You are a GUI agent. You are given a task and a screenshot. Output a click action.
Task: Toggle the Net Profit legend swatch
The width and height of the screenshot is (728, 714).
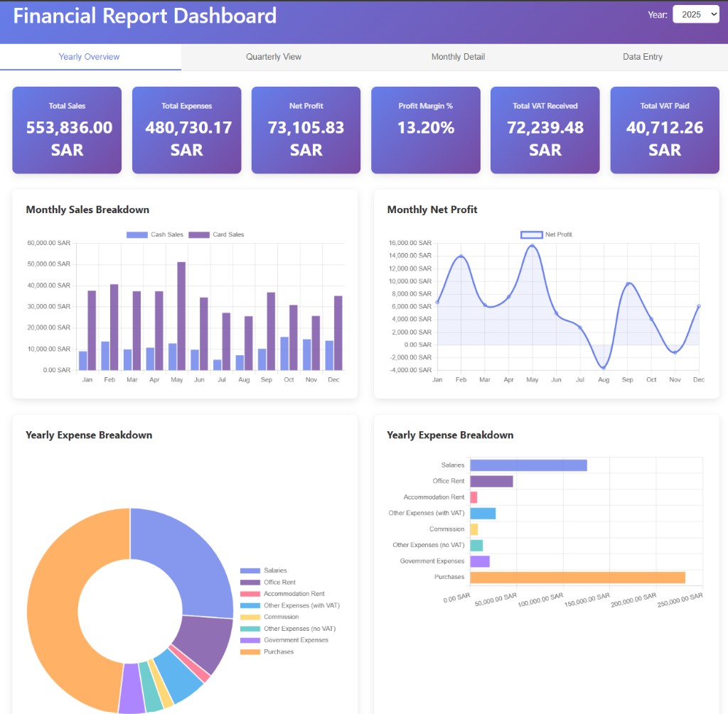click(532, 234)
